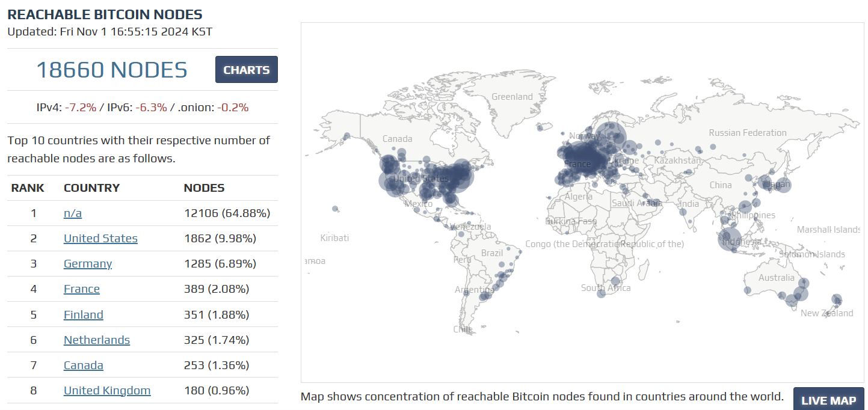This screenshot has width=868, height=410.
Task: Select the Updated timestamp line
Action: coord(109,32)
